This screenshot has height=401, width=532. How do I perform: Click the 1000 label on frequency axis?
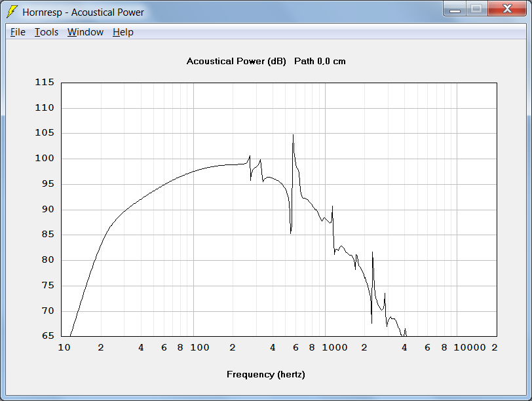335,347
